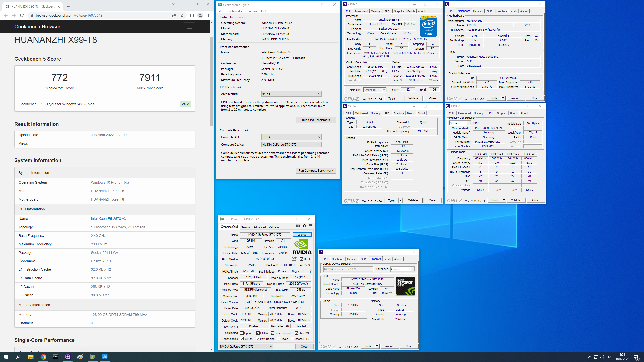Switch to the Advanced tab in GPU-Z

[x=260, y=227]
